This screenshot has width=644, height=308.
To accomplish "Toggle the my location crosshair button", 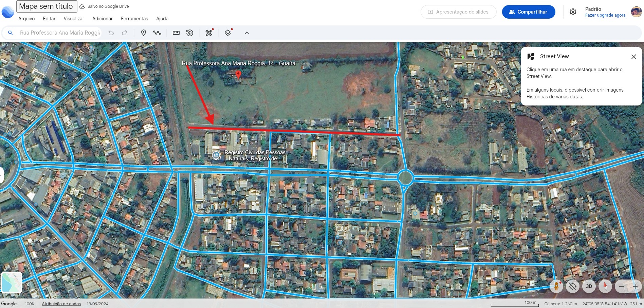I will (572, 286).
